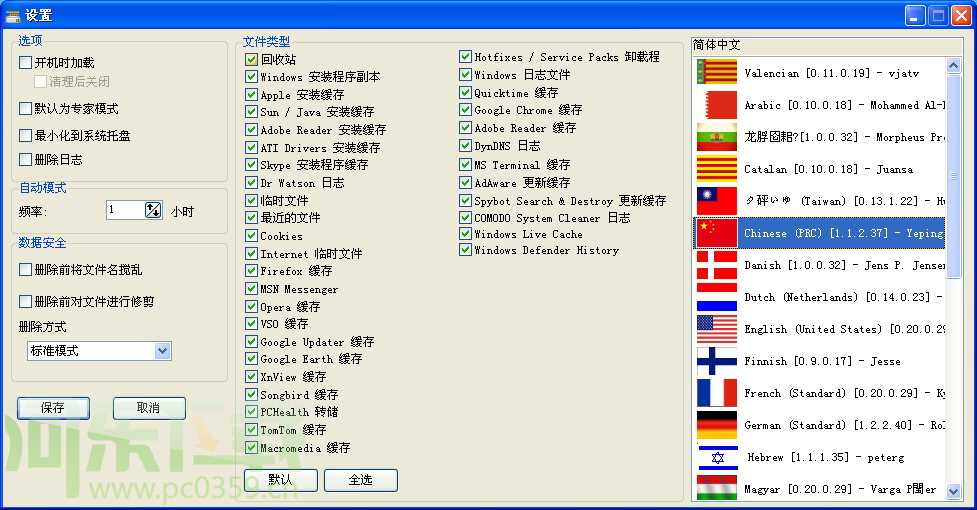The height and width of the screenshot is (510, 977).
Task: Select 'Finnish [0.9.0.17] - Jesse' row
Action: [x=820, y=361]
